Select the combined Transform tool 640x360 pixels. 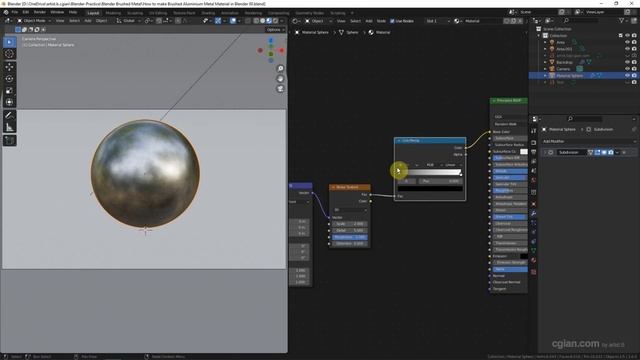tap(9, 102)
